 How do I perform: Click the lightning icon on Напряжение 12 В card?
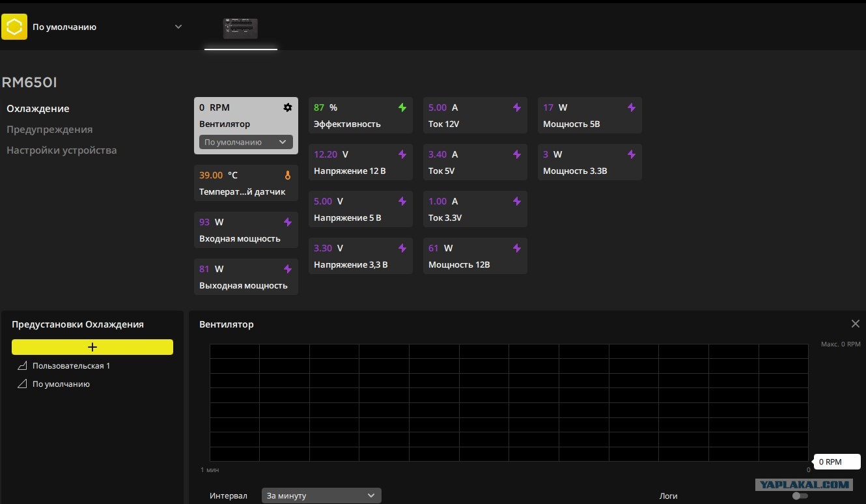(x=402, y=154)
